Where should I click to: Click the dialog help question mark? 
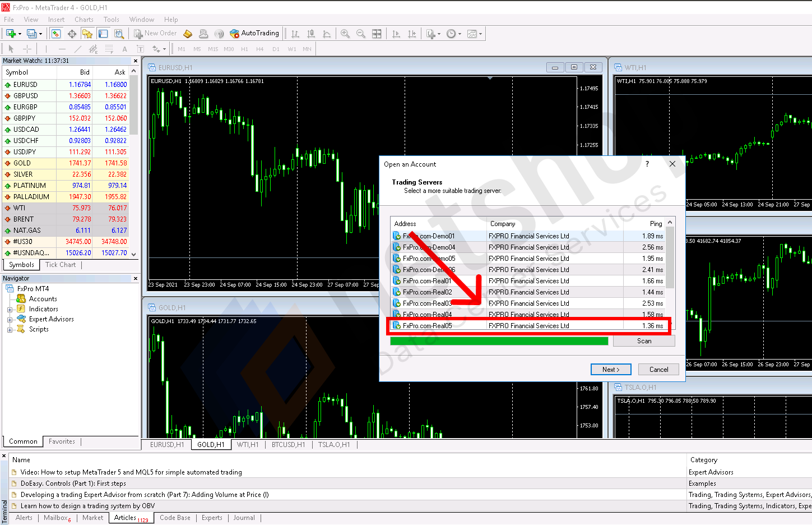point(647,164)
